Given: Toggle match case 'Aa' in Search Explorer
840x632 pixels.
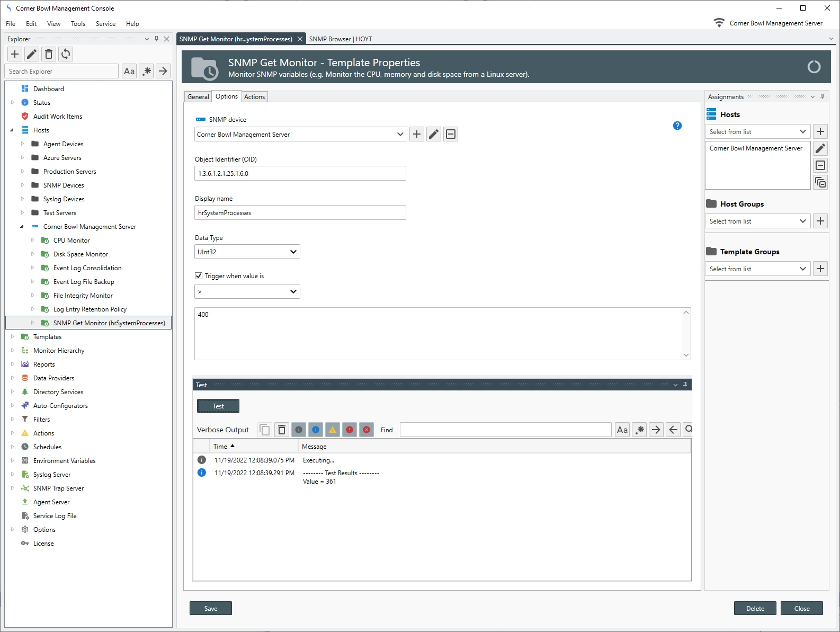Looking at the screenshot, I should point(129,72).
